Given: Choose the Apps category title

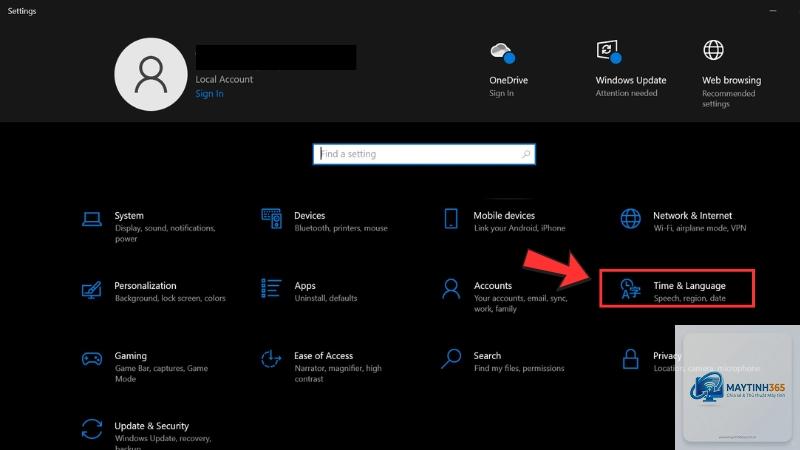Looking at the screenshot, I should point(305,286).
